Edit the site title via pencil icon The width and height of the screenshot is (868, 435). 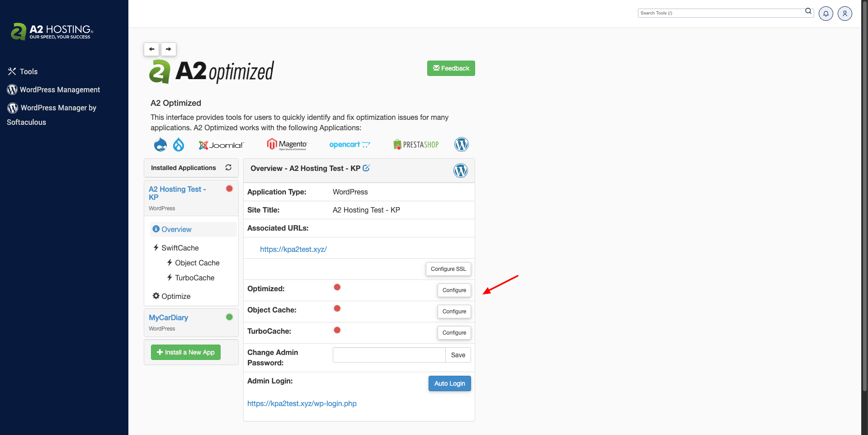coord(366,168)
